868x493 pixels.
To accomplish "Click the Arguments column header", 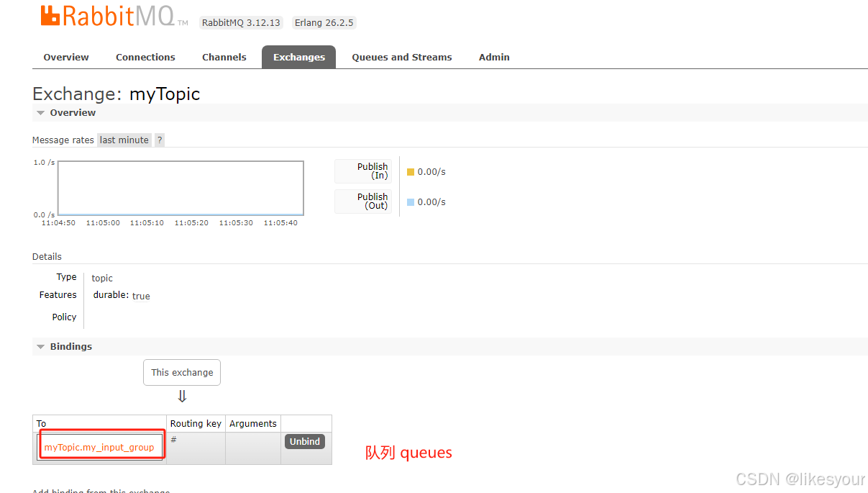I will (253, 423).
